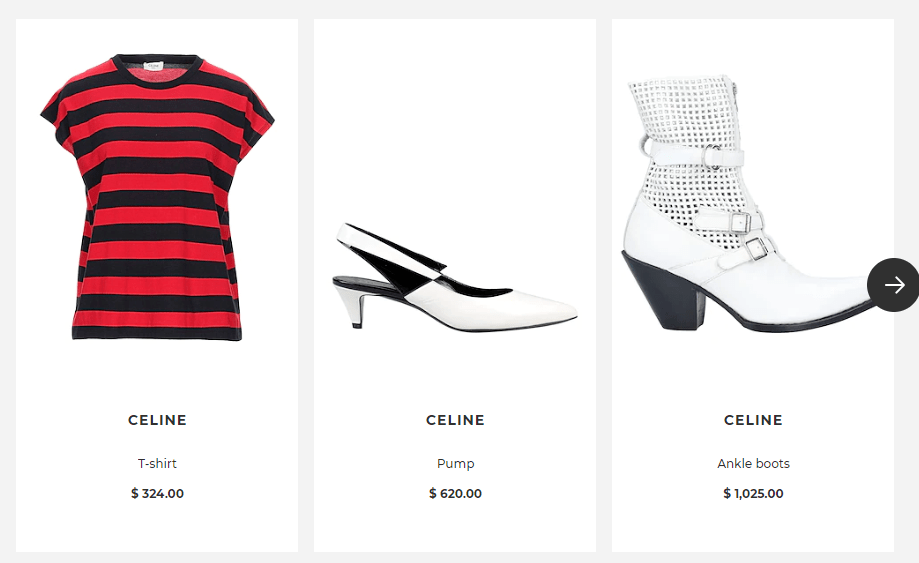Click CELINE brand name above Pump
The image size is (919, 563).
click(455, 420)
